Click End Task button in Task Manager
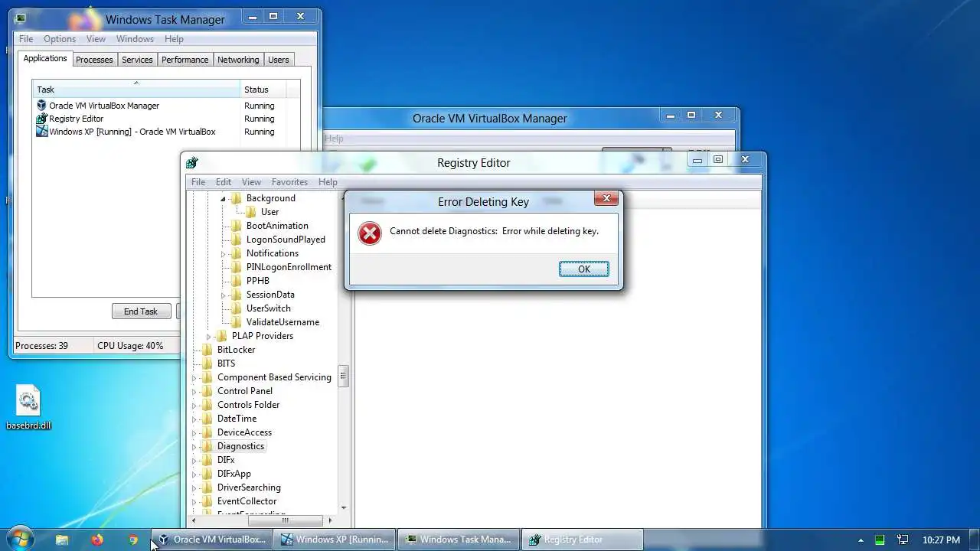The height and width of the screenshot is (551, 980). click(141, 311)
